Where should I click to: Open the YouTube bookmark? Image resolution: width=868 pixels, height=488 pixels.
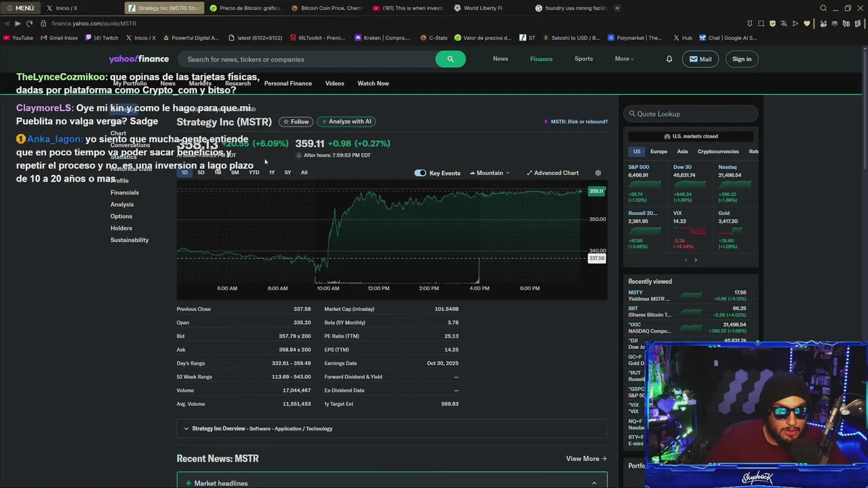[x=18, y=38]
